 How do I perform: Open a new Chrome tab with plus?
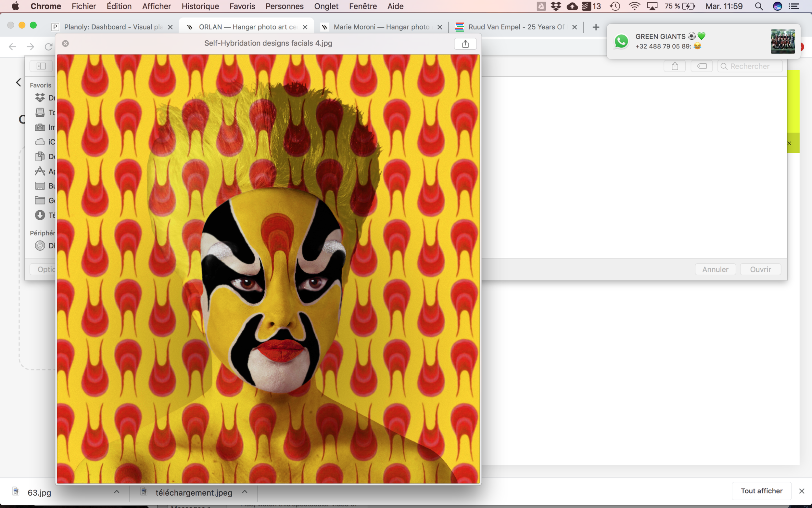coord(595,27)
